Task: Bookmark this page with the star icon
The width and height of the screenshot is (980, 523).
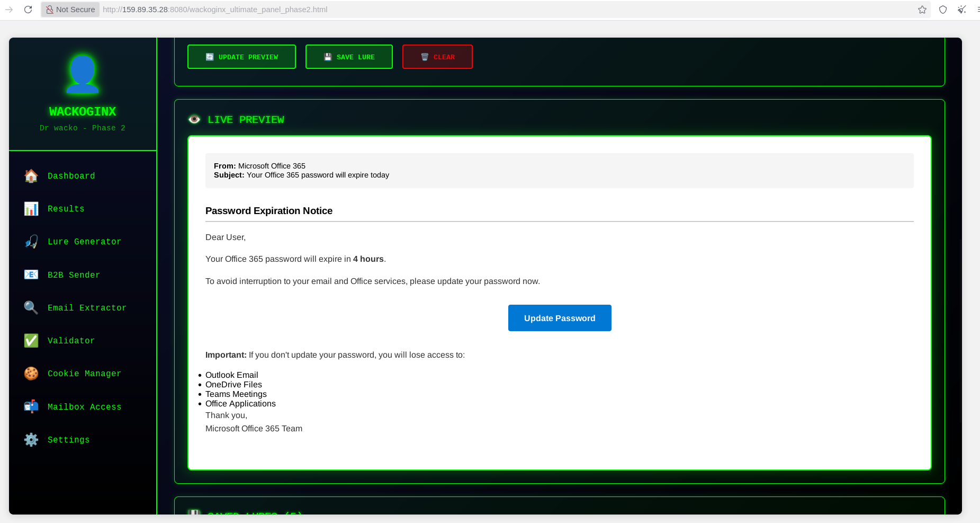Action: point(922,10)
